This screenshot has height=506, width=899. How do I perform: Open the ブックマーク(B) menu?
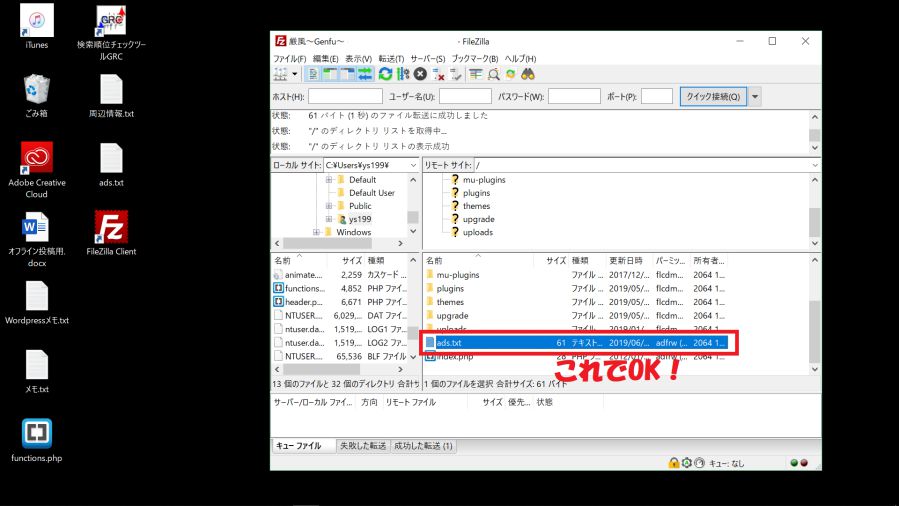(x=475, y=58)
